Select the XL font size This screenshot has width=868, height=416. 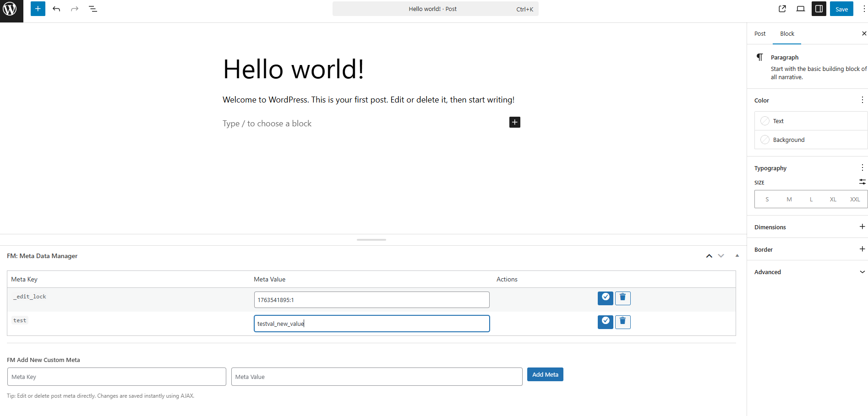pos(833,199)
